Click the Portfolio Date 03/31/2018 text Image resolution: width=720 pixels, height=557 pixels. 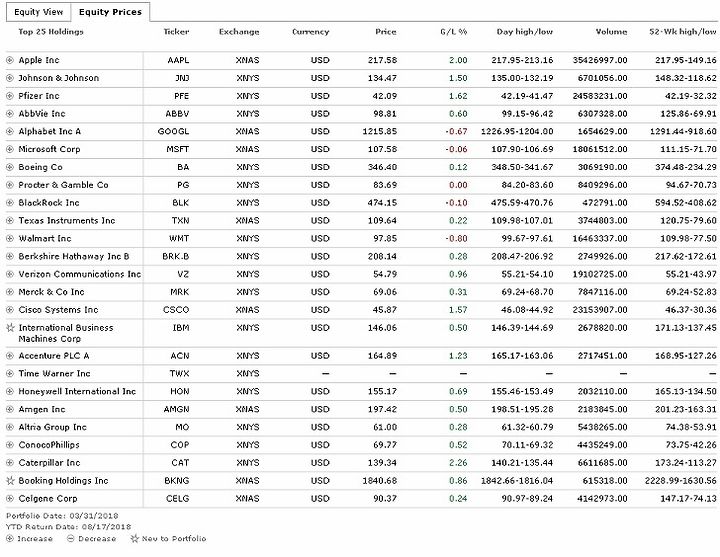(62, 516)
